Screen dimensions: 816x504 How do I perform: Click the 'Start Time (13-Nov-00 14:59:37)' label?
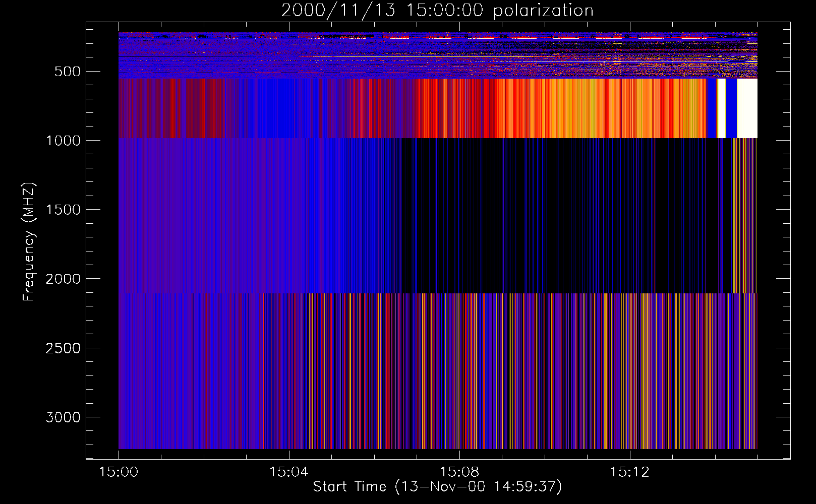(x=437, y=487)
